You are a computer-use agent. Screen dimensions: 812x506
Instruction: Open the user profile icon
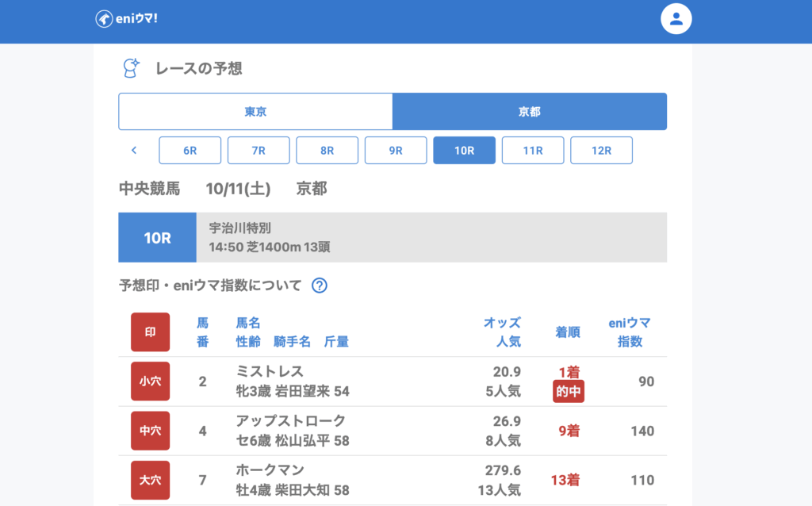[676, 19]
